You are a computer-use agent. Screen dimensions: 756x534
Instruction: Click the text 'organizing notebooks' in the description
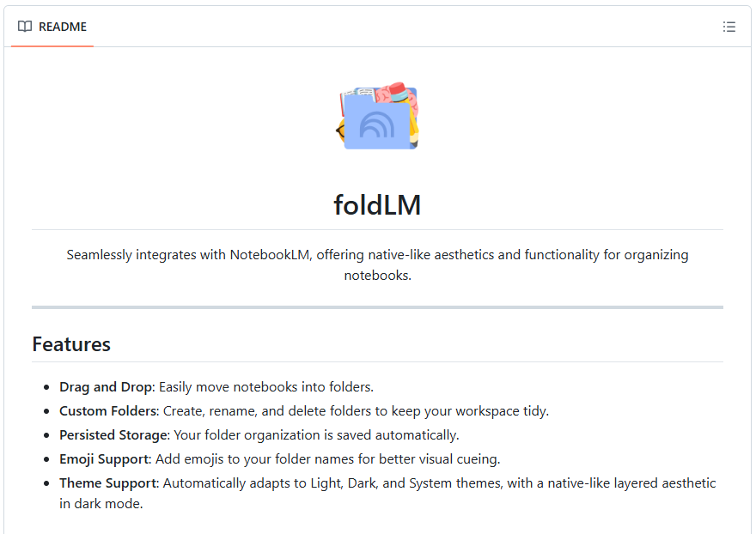[x=378, y=276]
